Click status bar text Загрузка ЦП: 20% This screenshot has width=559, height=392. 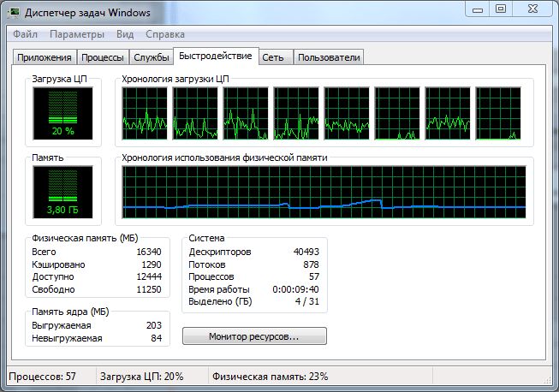pyautogui.click(x=141, y=377)
